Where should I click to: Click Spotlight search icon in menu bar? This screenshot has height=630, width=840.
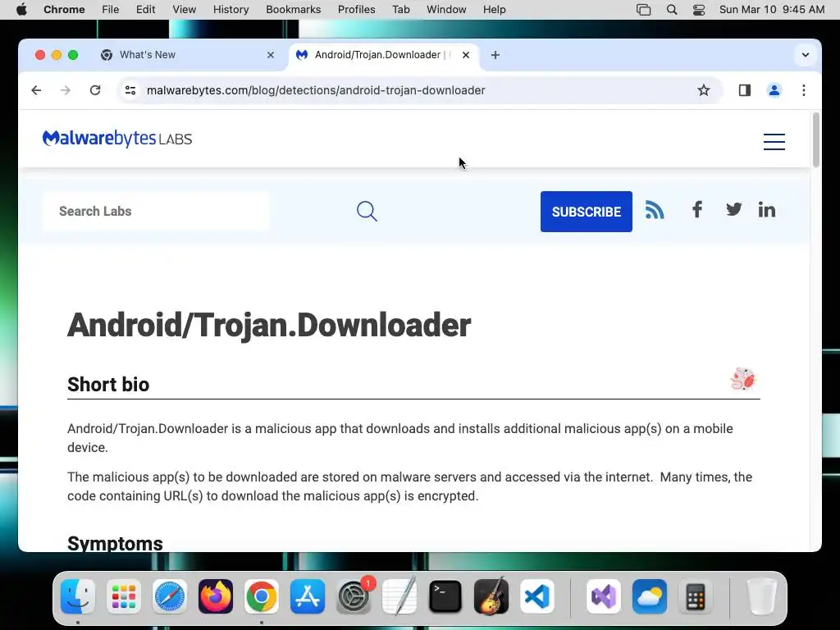pos(671,10)
